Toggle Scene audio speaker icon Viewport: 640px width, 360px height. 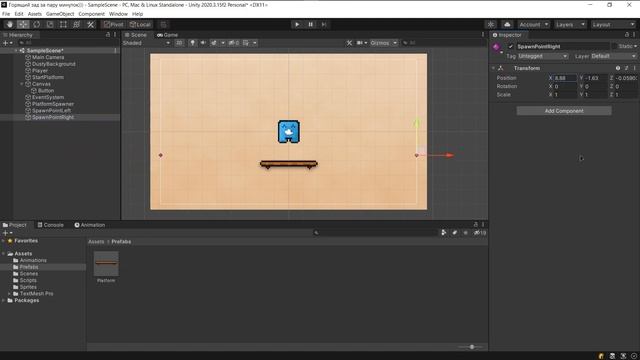[x=203, y=43]
